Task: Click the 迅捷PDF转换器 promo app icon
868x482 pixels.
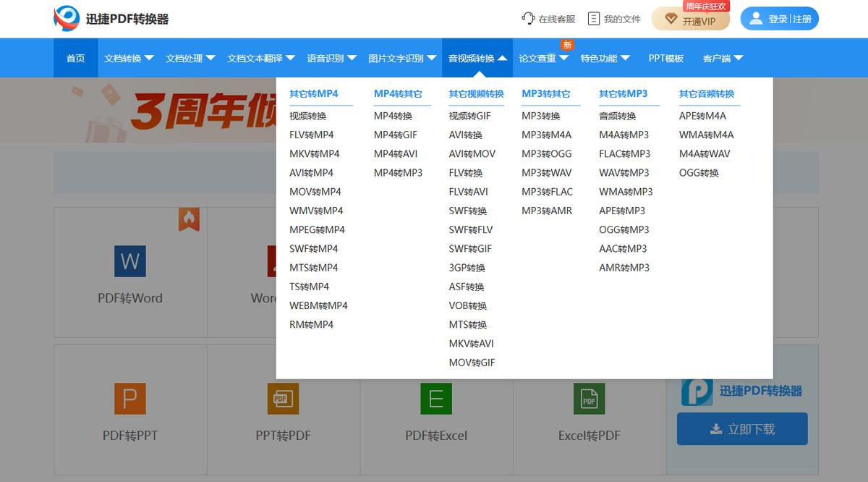Action: [x=696, y=391]
